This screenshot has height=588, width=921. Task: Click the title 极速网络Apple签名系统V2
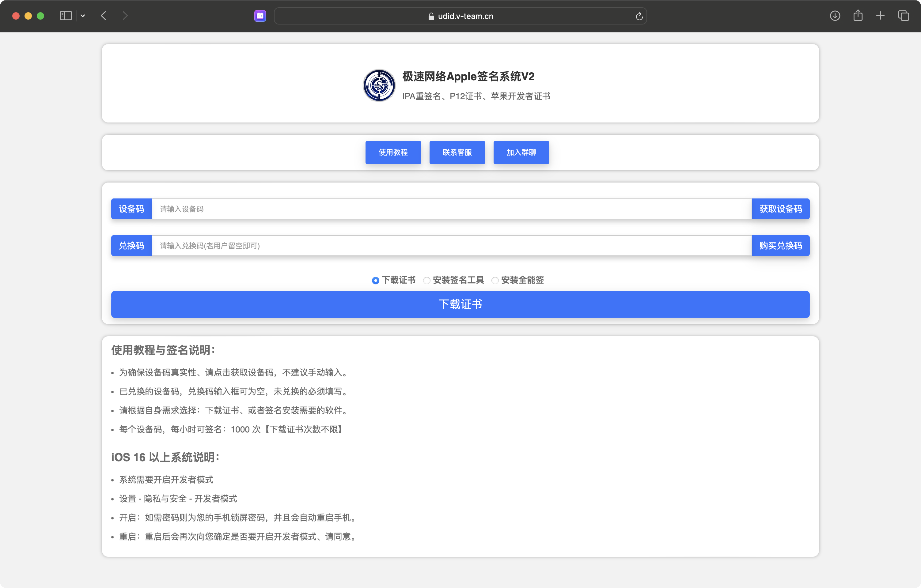point(468,77)
